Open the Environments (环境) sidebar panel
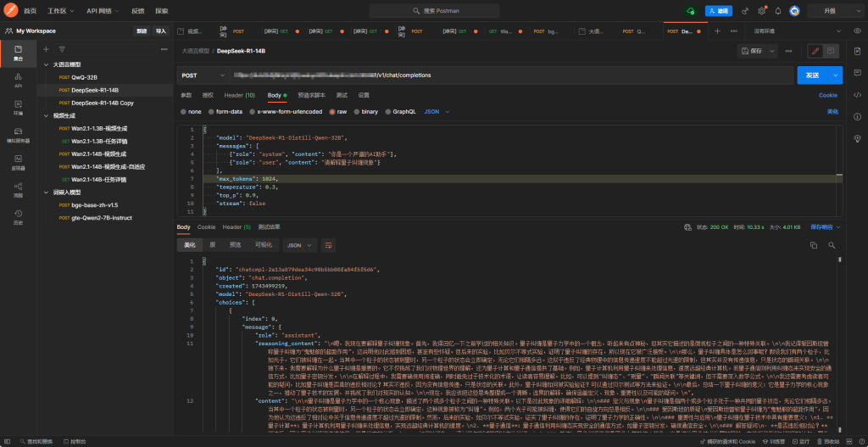Viewport: 868px width, 447px height. [19, 108]
